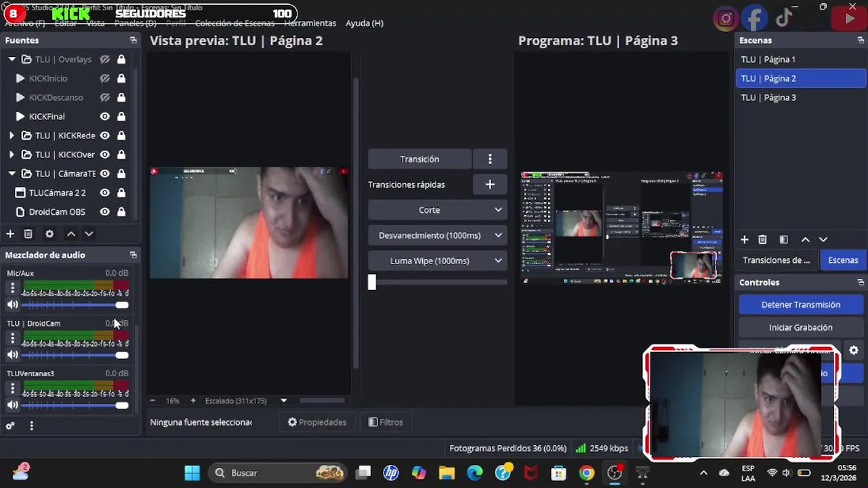Move selected source up
868x488 pixels.
pos(70,234)
